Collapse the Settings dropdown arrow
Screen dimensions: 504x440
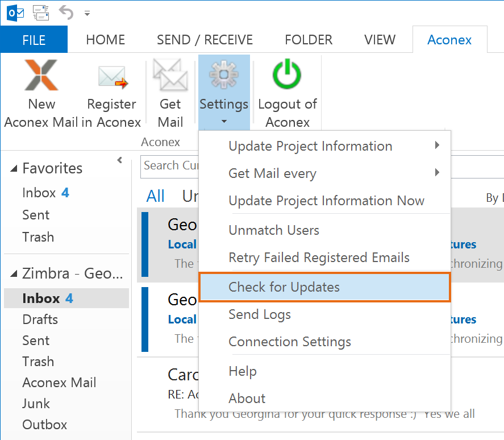(224, 121)
